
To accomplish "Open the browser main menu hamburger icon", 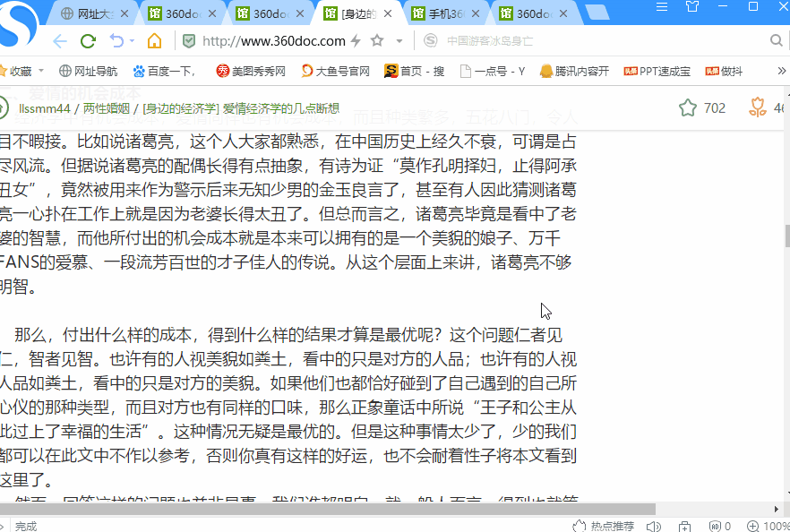I will 662,6.
